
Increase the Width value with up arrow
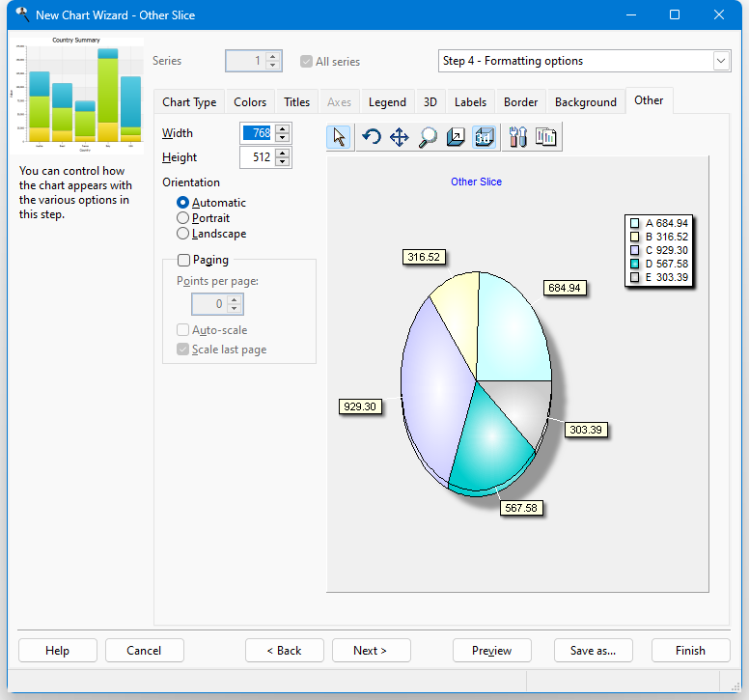click(282, 128)
